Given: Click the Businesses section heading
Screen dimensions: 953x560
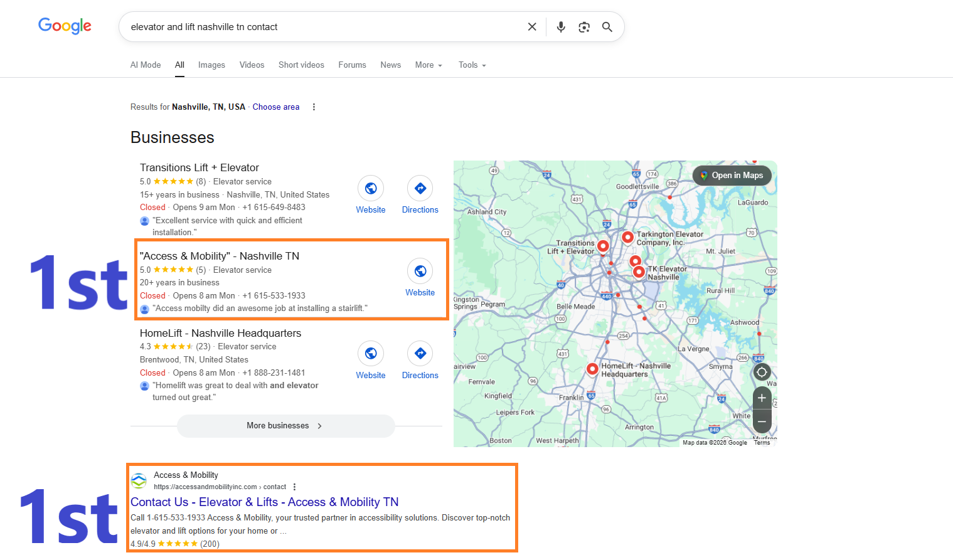Looking at the screenshot, I should [173, 138].
